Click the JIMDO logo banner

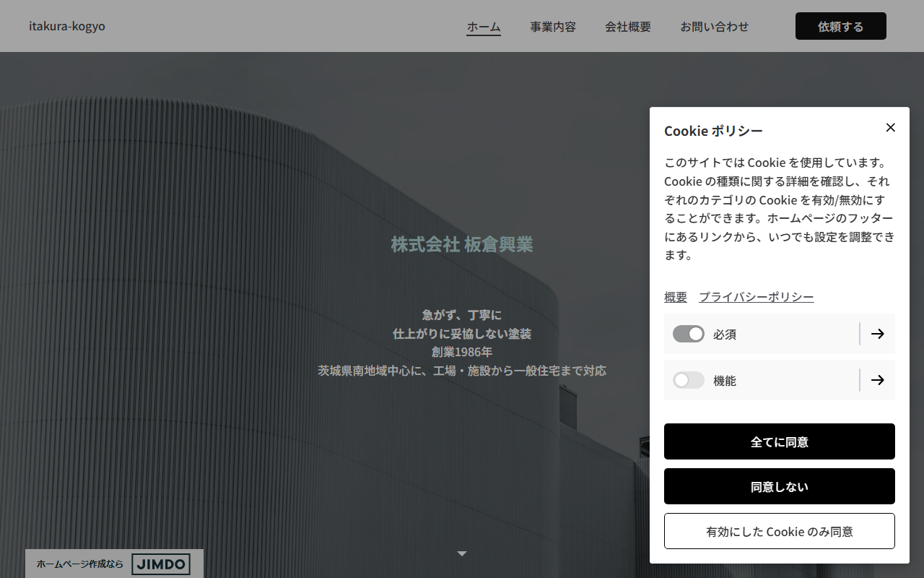[x=161, y=564]
